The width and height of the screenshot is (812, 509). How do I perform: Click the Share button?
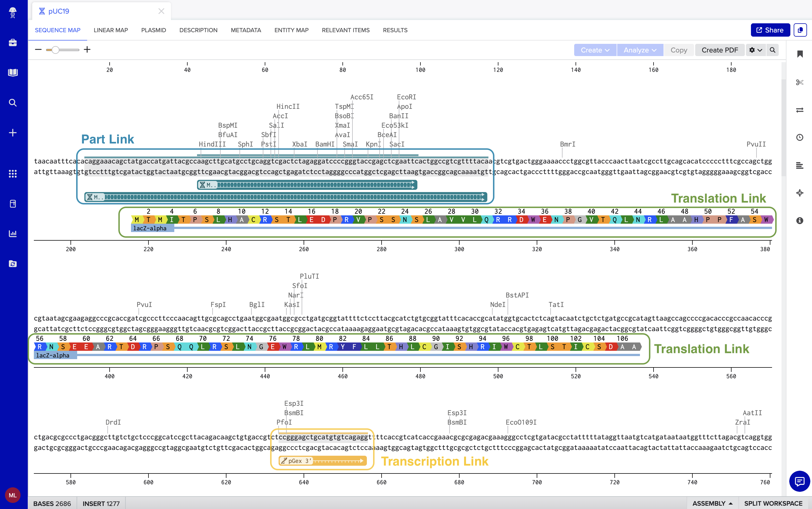coord(770,30)
